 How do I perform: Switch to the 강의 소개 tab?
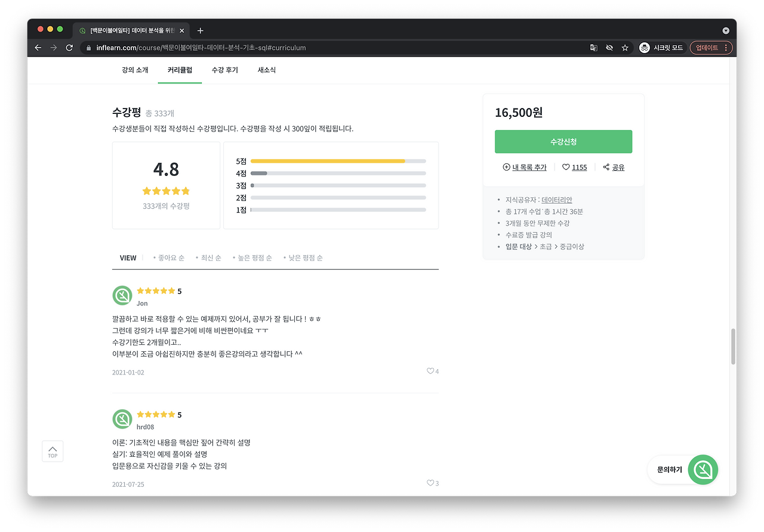click(x=135, y=70)
